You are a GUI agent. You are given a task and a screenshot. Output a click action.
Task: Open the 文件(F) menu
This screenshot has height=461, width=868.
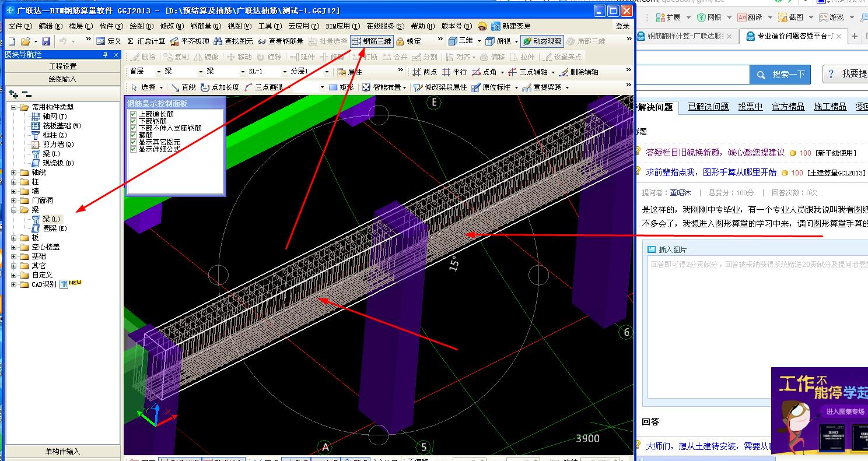20,26
